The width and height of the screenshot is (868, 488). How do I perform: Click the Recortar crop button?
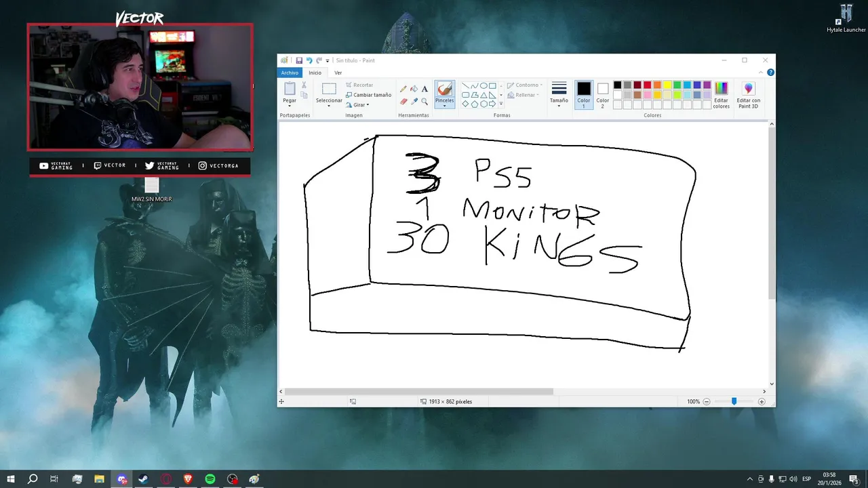[359, 85]
